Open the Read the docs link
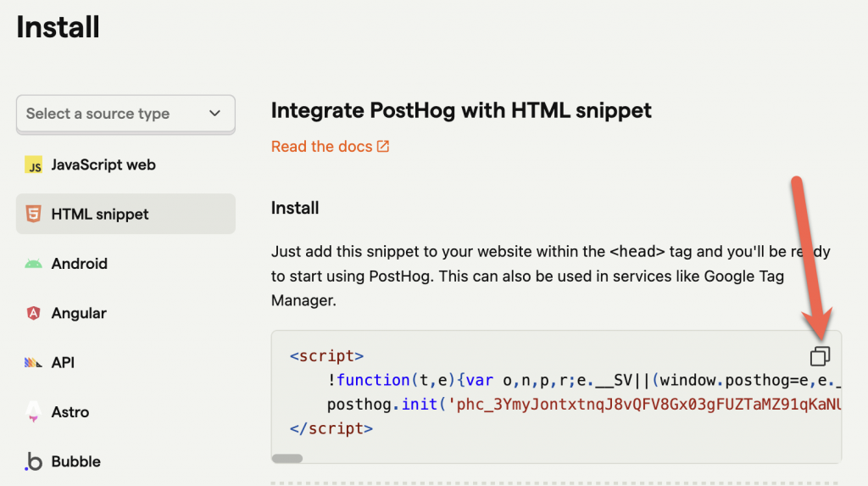This screenshot has height=486, width=868. click(x=330, y=146)
